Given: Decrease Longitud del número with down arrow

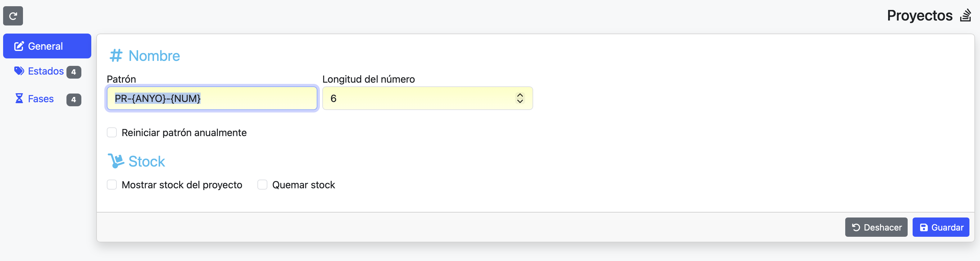Looking at the screenshot, I should (520, 101).
